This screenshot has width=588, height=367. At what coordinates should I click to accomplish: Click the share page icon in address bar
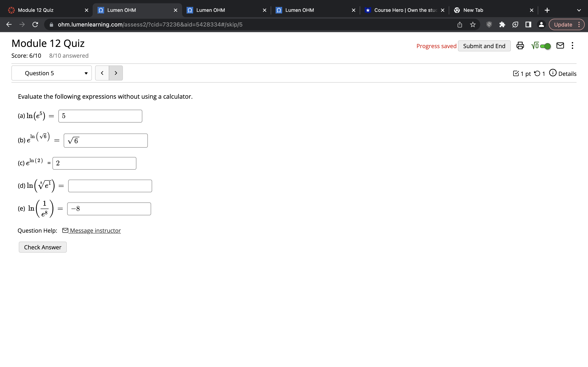459,24
